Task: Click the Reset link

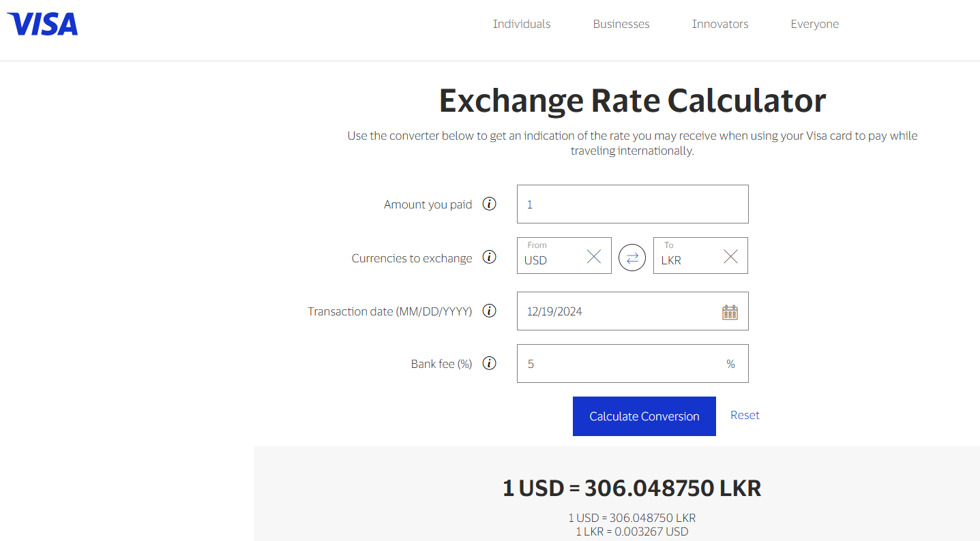Action: coord(745,415)
